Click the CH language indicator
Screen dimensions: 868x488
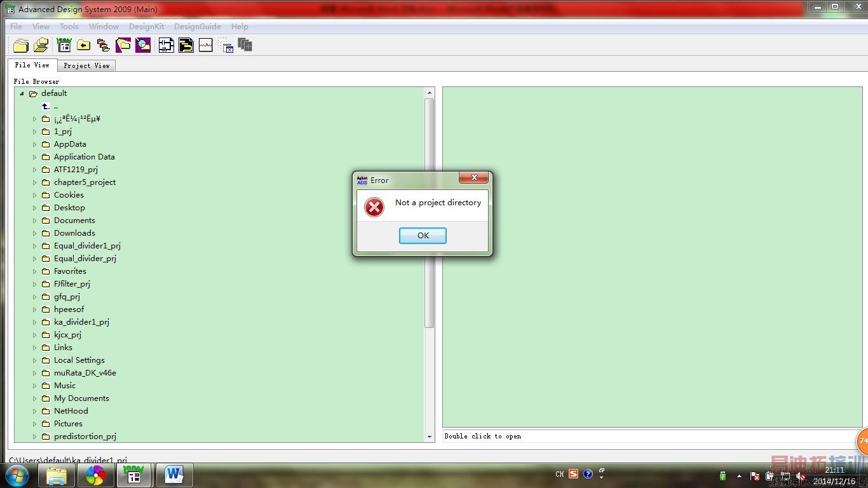point(559,474)
